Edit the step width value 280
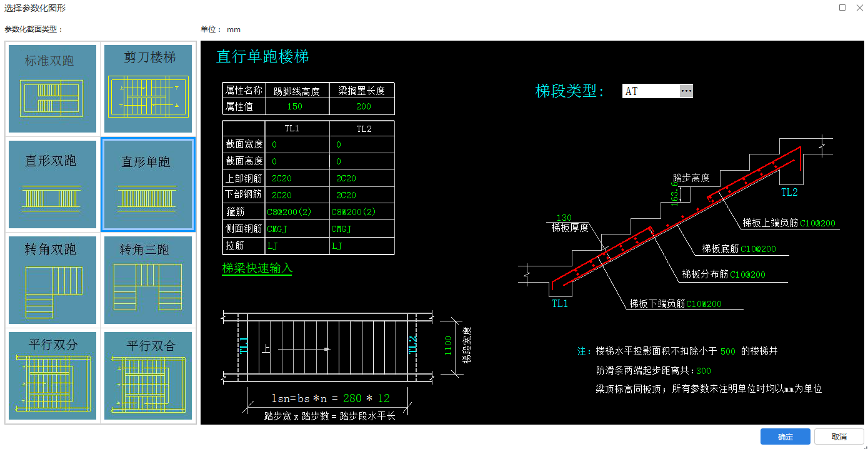868x449 pixels. tap(352, 398)
